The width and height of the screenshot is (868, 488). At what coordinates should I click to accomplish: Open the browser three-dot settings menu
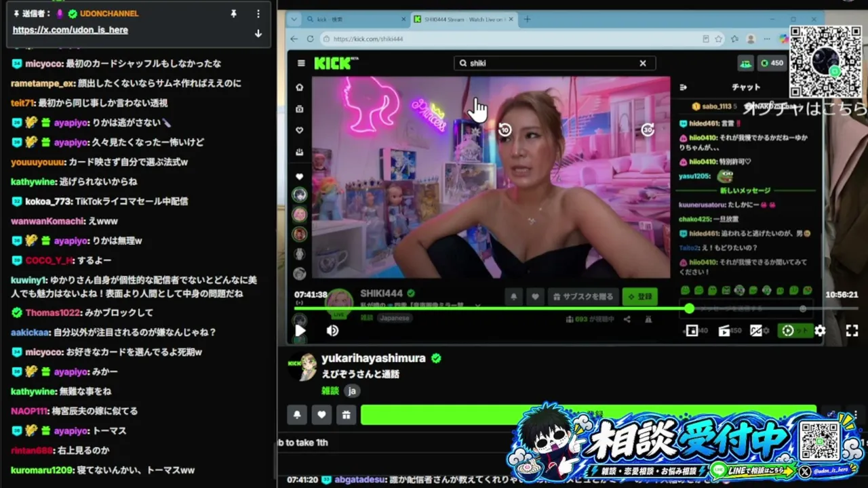tap(767, 39)
